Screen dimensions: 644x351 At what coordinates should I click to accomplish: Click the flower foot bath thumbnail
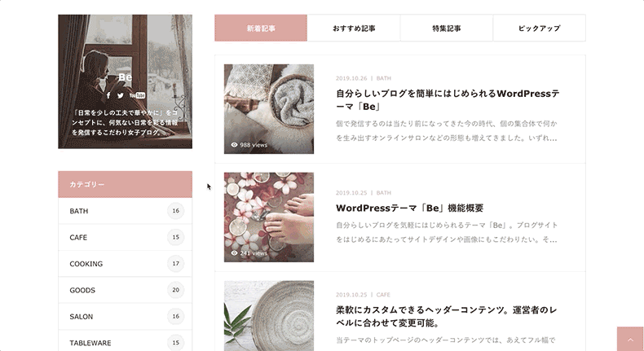point(269,217)
